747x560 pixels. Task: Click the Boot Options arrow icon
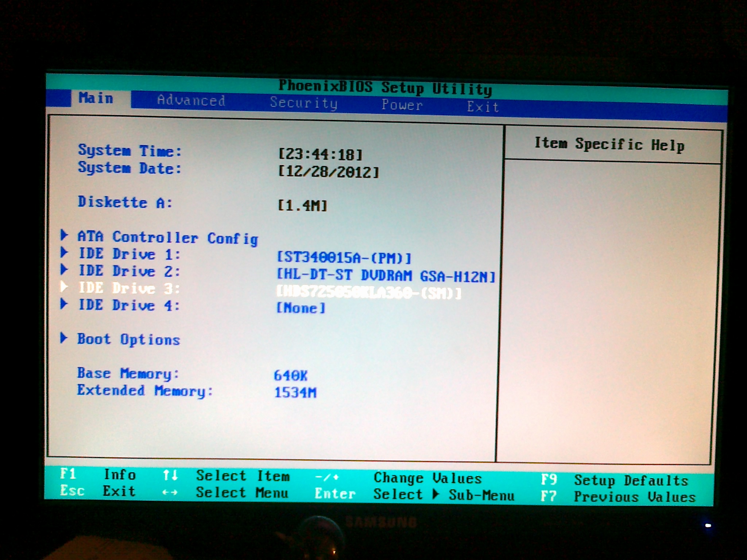(x=64, y=338)
